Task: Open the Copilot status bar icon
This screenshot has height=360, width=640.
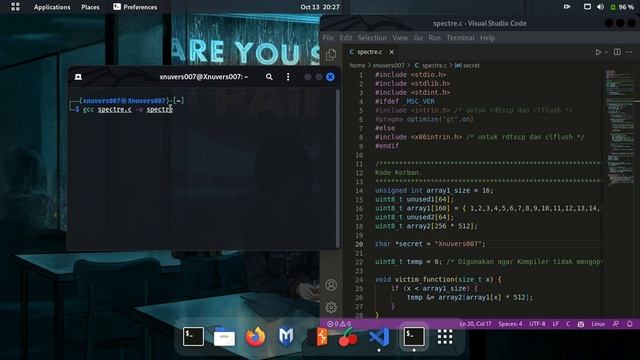Action: click(x=581, y=324)
